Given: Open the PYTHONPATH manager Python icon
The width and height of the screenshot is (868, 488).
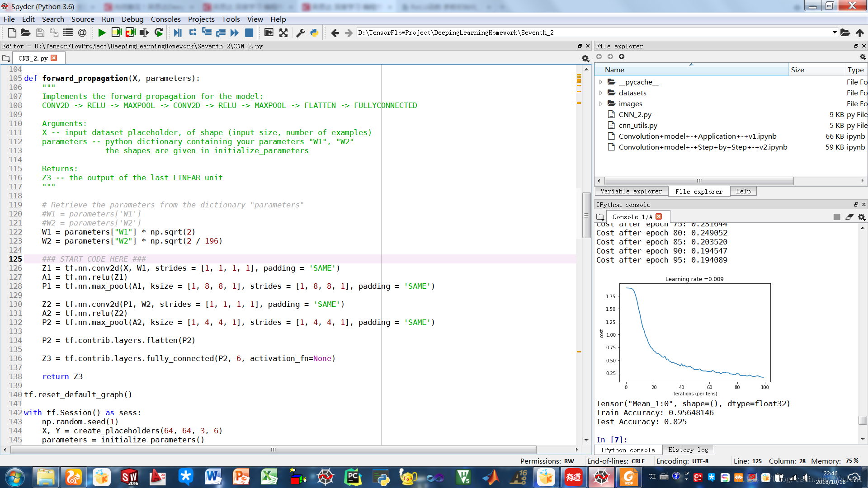Looking at the screenshot, I should point(314,33).
